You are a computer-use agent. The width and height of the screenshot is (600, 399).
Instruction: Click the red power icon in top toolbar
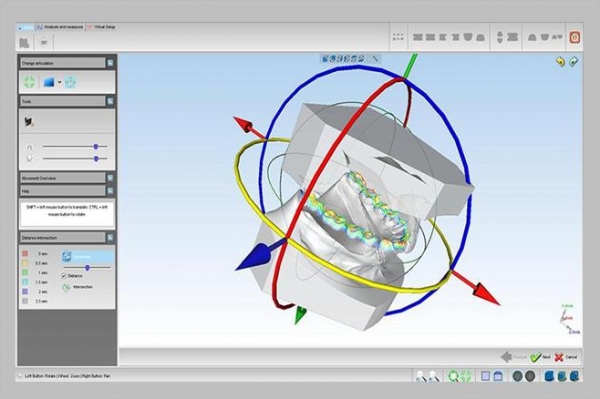coord(575,37)
